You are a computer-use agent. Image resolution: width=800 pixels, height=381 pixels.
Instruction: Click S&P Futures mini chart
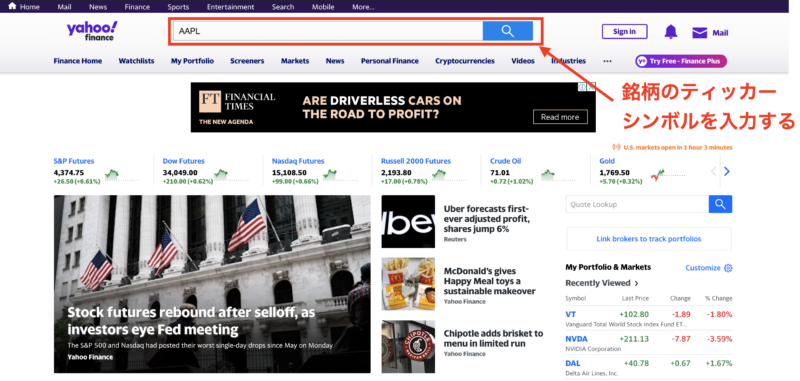[121, 175]
